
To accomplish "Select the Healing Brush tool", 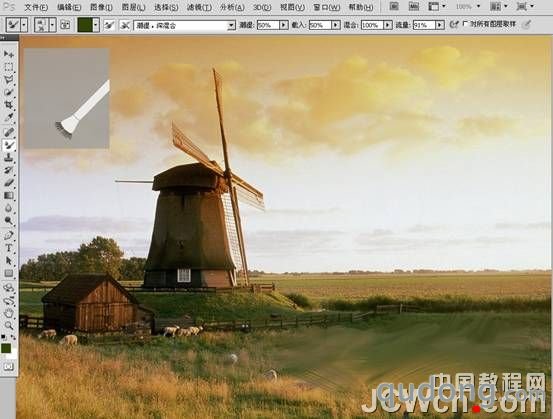I will tap(8, 132).
